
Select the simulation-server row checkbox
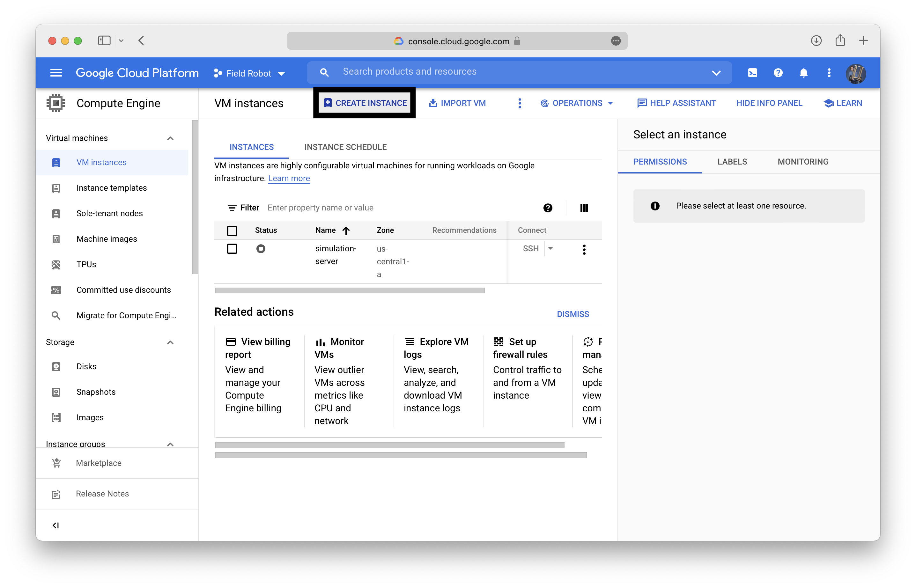point(232,249)
